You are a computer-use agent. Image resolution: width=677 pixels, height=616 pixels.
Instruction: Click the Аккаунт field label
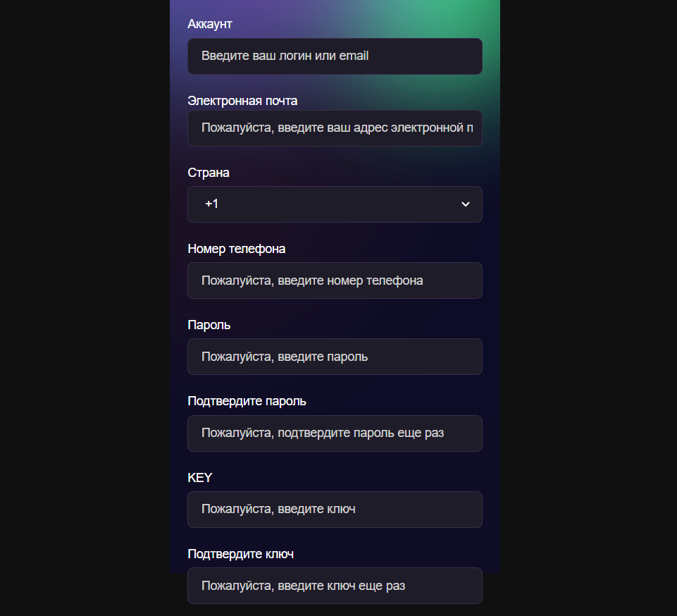click(x=210, y=24)
